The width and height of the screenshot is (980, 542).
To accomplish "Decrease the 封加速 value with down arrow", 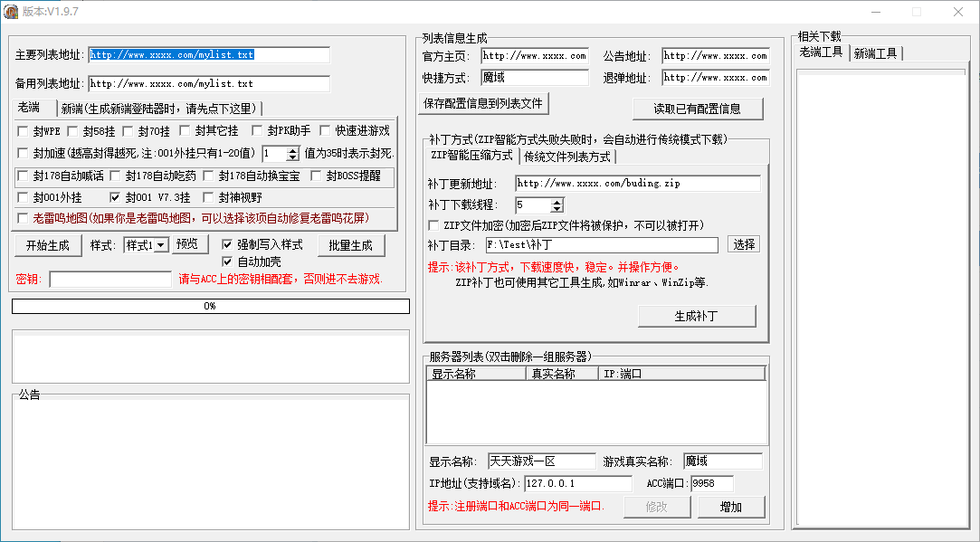I will 292,157.
